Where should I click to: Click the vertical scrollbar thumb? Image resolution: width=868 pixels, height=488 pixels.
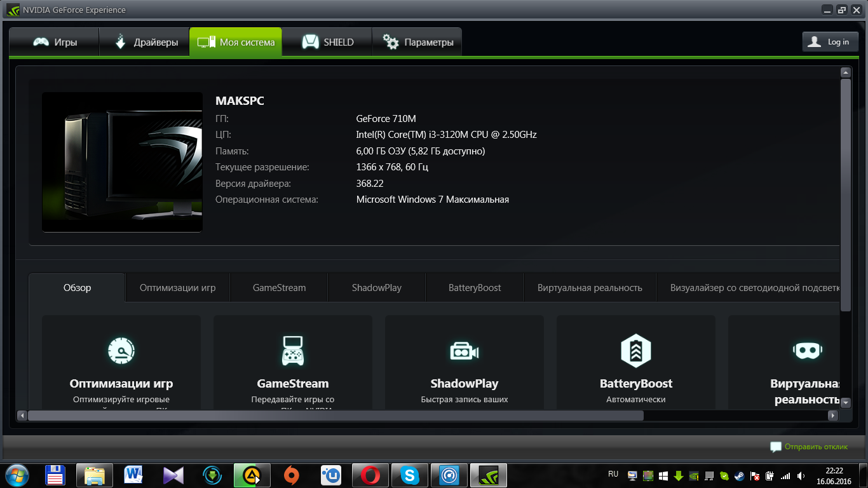845,195
